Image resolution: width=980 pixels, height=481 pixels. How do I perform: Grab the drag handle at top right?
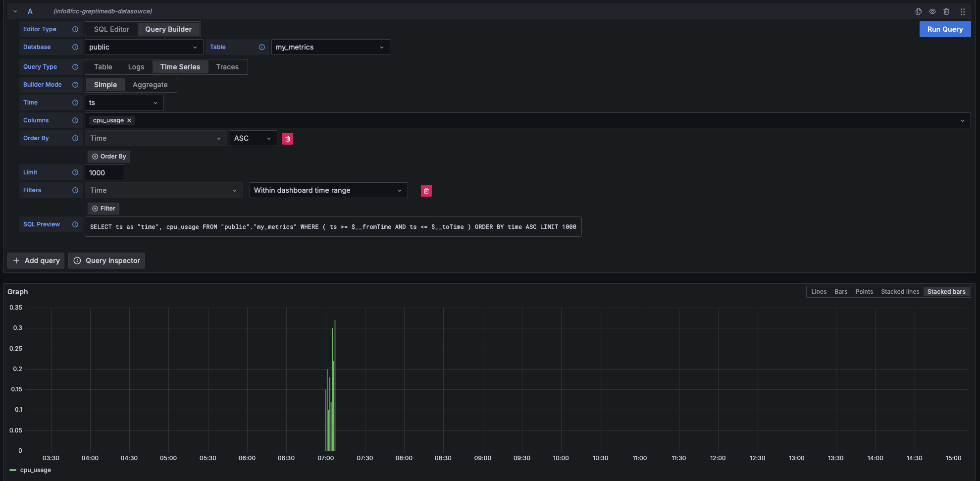click(962, 11)
